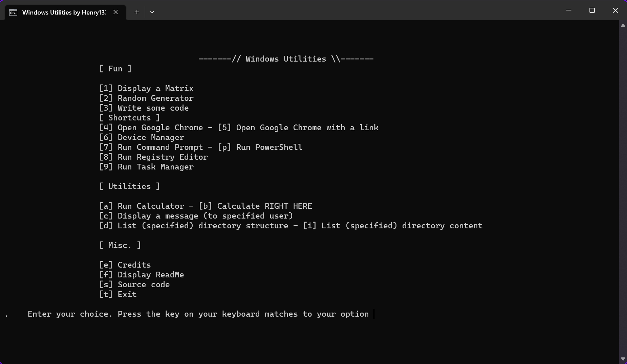Click the '[1] Display a Matrix' line

[x=146, y=88]
